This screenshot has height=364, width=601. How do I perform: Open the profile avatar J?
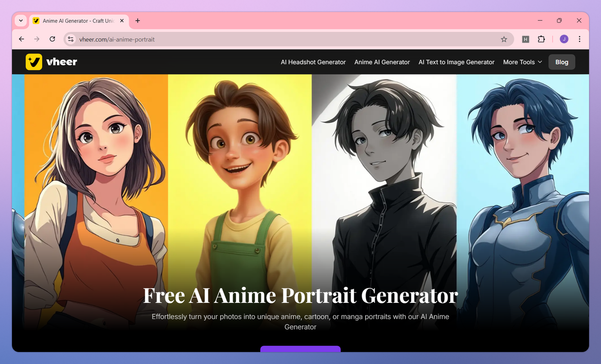point(564,39)
